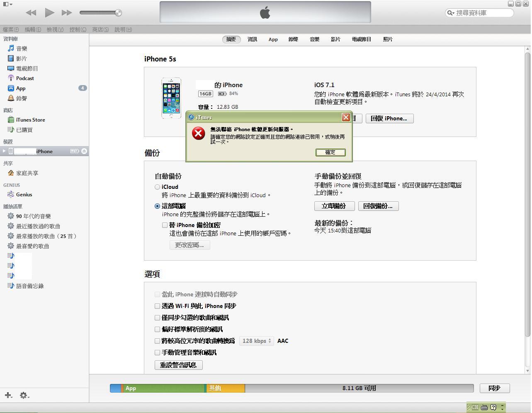Screen dimensions: 532x413
Task: Enable 替 iPhone 備份加密 checkbox
Action: pos(165,225)
